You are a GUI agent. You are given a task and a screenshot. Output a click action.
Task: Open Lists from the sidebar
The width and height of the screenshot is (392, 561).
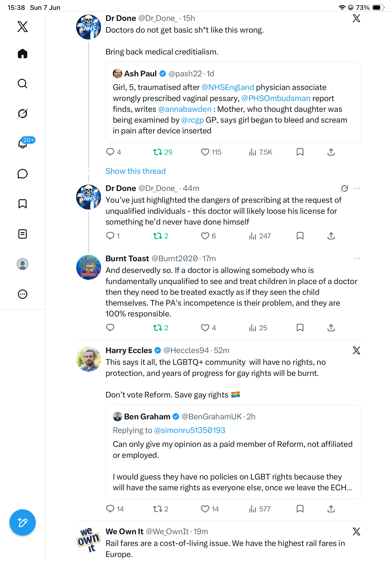coord(23,234)
